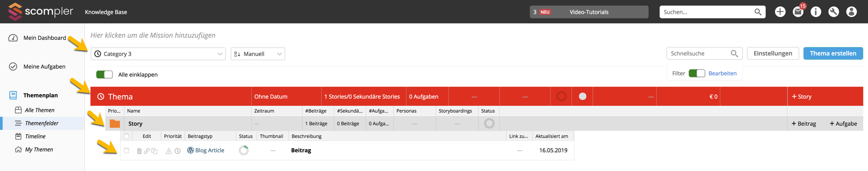
Task: Click the Beitrag status progress circle
Action: point(244,150)
